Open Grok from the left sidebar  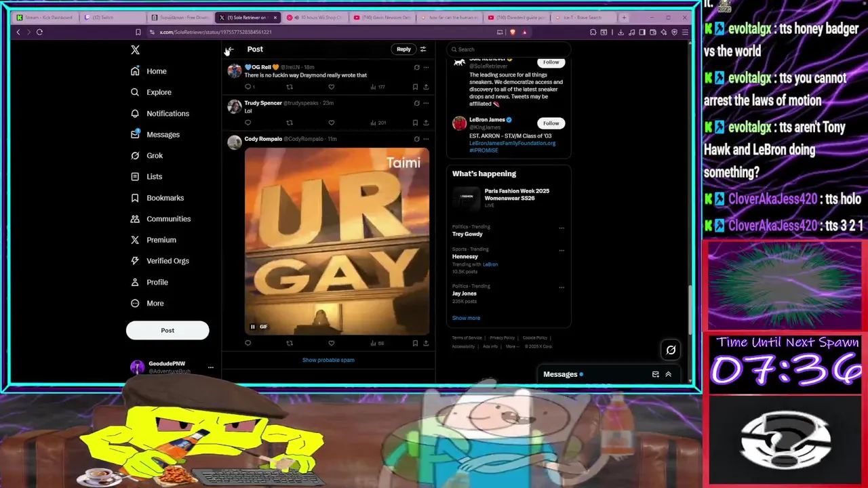click(x=146, y=155)
